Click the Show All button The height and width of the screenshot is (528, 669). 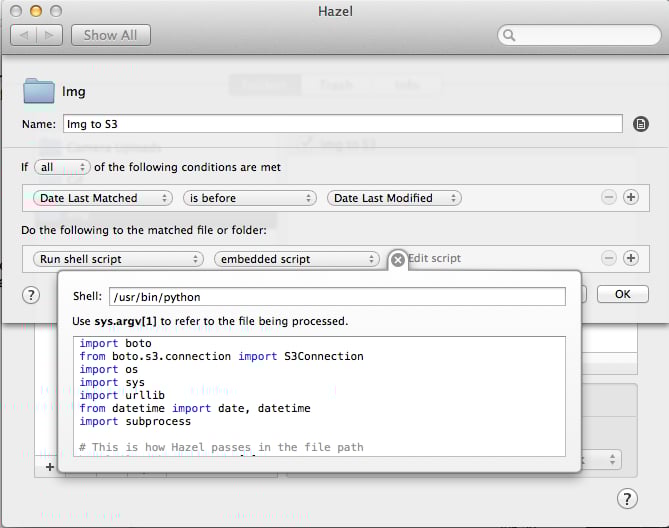[111, 35]
